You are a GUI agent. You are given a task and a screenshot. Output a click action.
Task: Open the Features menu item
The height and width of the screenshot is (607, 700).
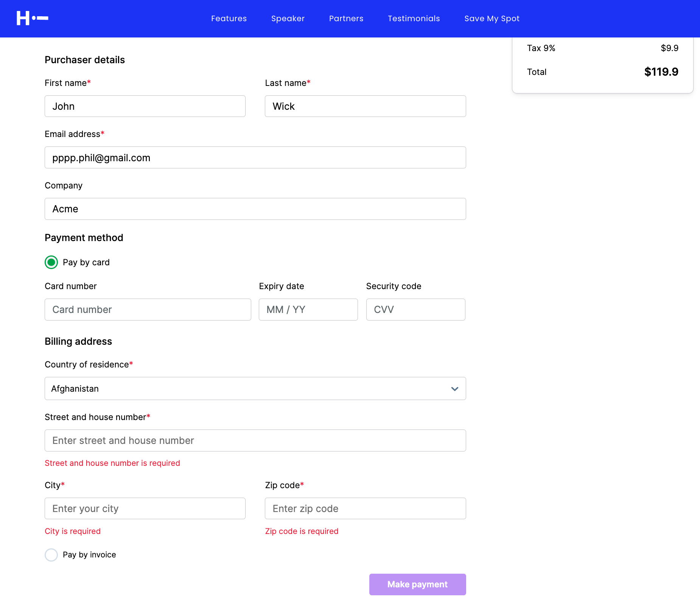[x=229, y=19]
